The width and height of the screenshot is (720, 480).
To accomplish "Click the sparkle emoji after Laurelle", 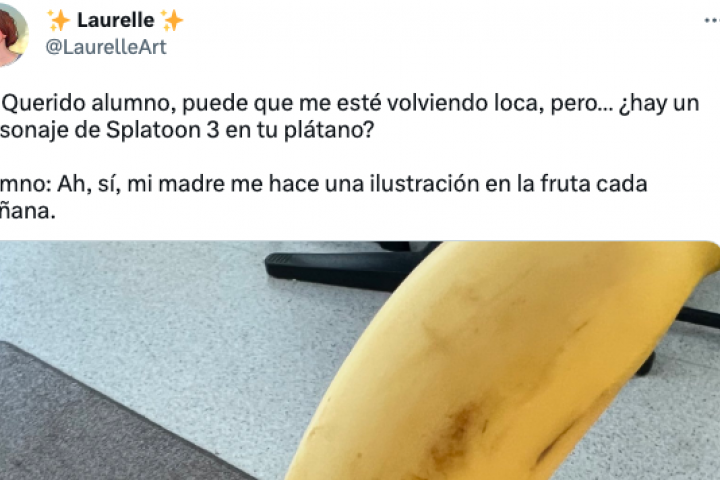I will pos(173,20).
